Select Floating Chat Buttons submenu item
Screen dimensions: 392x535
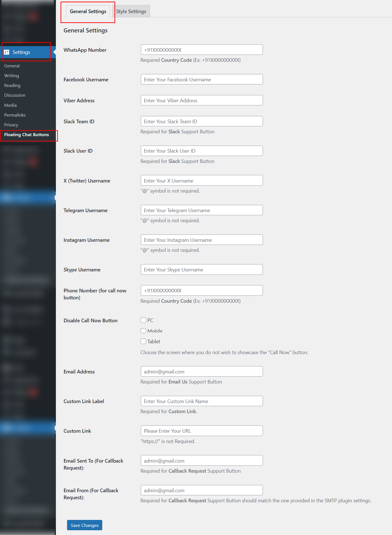pyautogui.click(x=27, y=135)
